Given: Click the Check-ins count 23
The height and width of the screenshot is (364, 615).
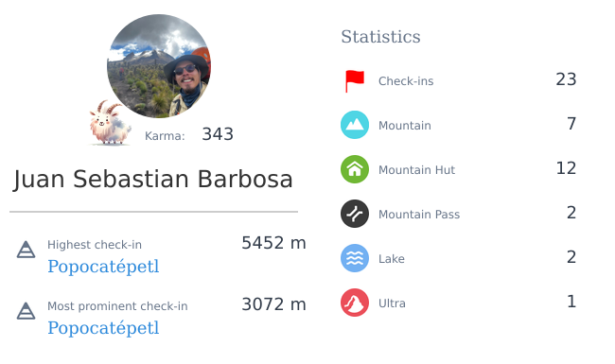Looking at the screenshot, I should coord(566,79).
